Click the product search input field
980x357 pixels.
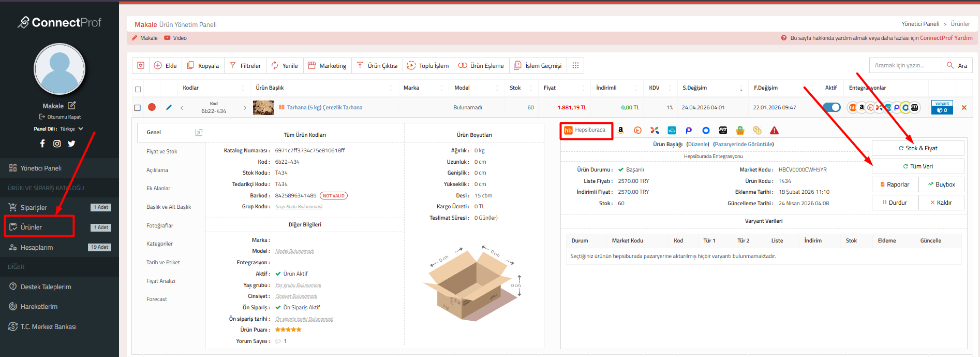point(904,65)
